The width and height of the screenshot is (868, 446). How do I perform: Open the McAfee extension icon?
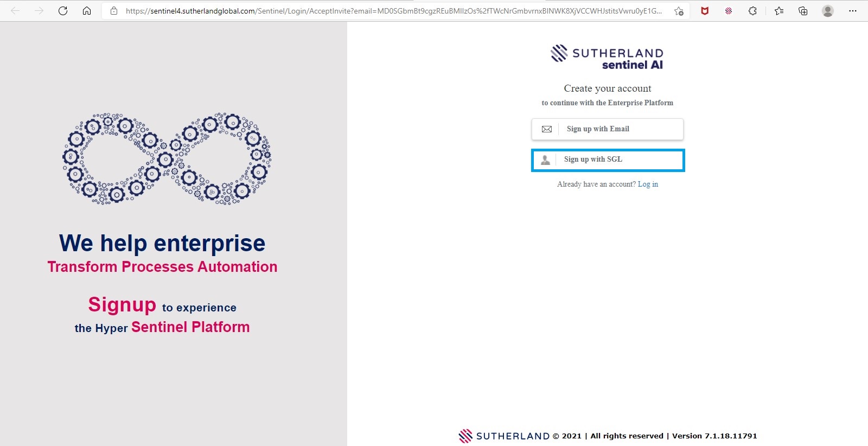[x=705, y=11]
